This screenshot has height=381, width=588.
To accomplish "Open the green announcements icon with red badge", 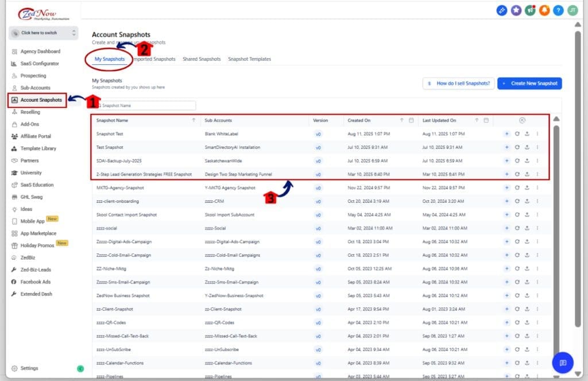I will click(x=530, y=10).
